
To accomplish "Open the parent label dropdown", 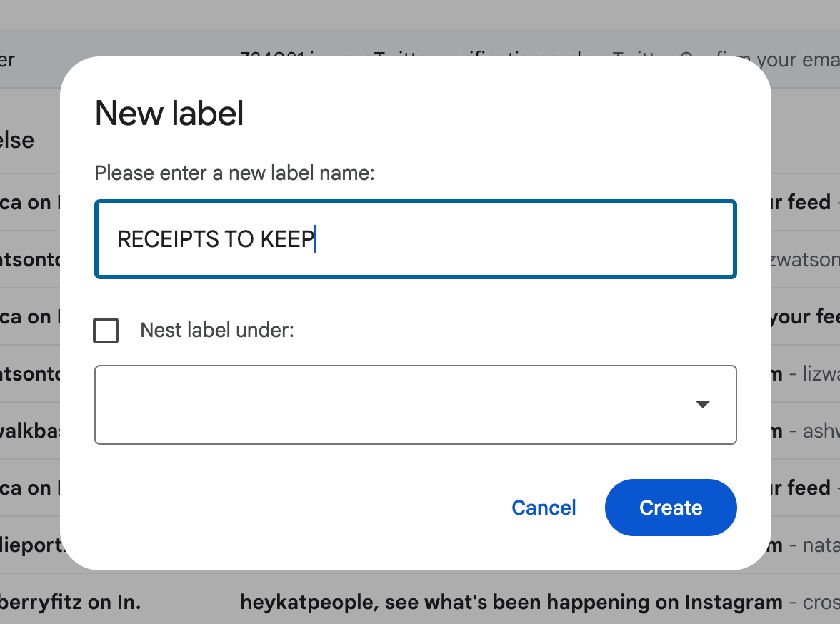I will tap(416, 405).
